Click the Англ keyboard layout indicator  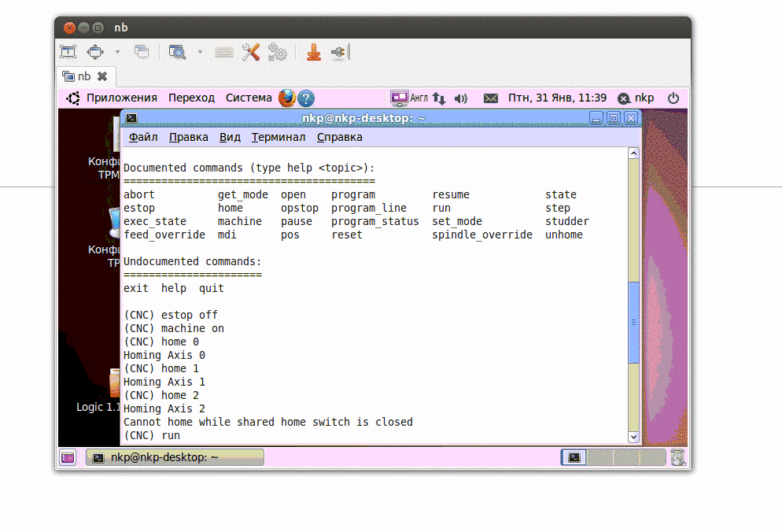419,98
